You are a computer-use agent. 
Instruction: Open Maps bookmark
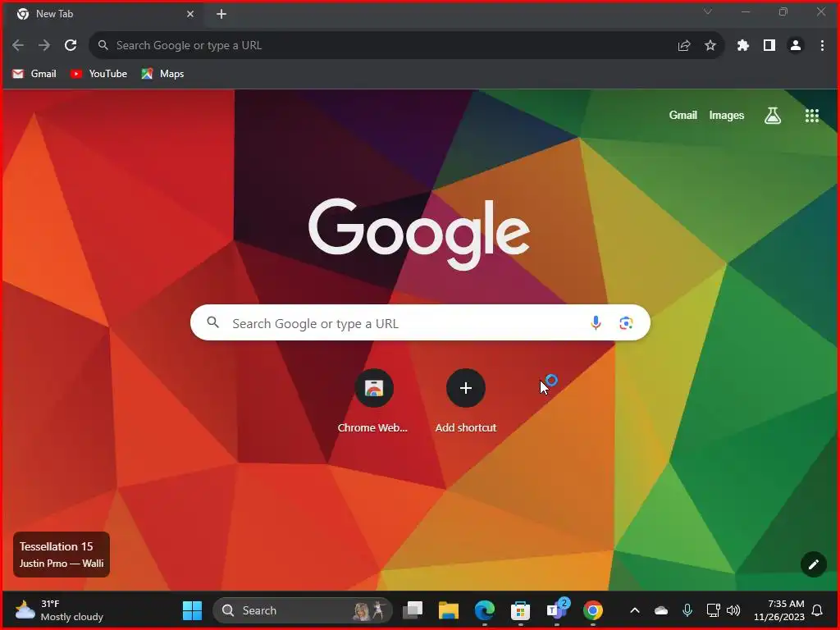click(x=163, y=74)
